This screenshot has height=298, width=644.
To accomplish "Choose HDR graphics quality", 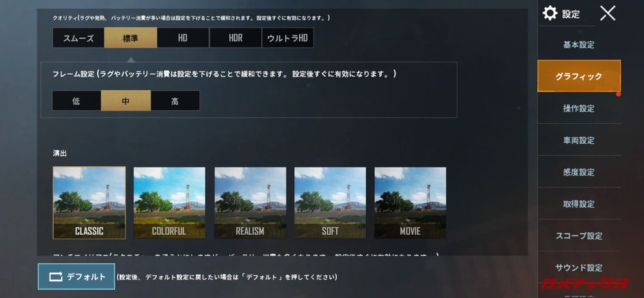I will [x=235, y=38].
